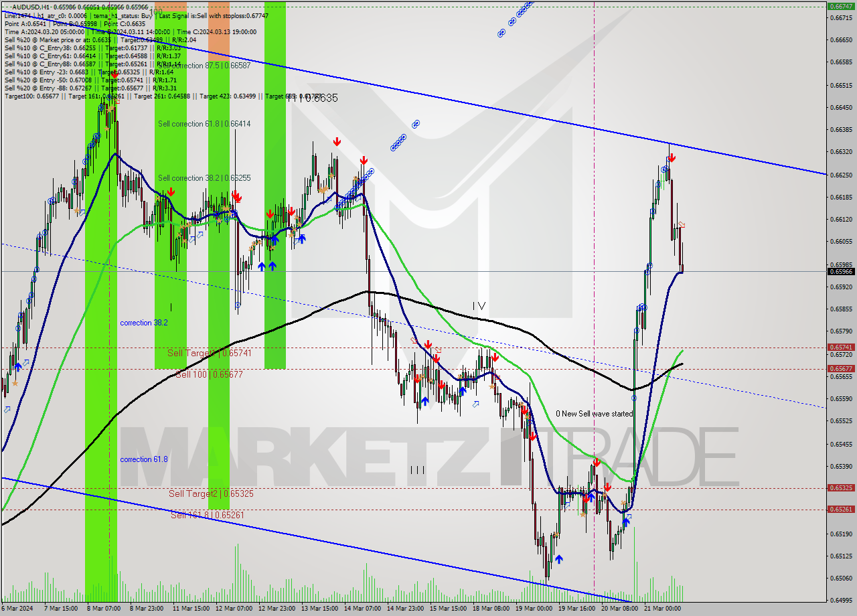Image resolution: width=857 pixels, height=616 pixels.
Task: Click price axis value 0.66715
Action: [842, 17]
